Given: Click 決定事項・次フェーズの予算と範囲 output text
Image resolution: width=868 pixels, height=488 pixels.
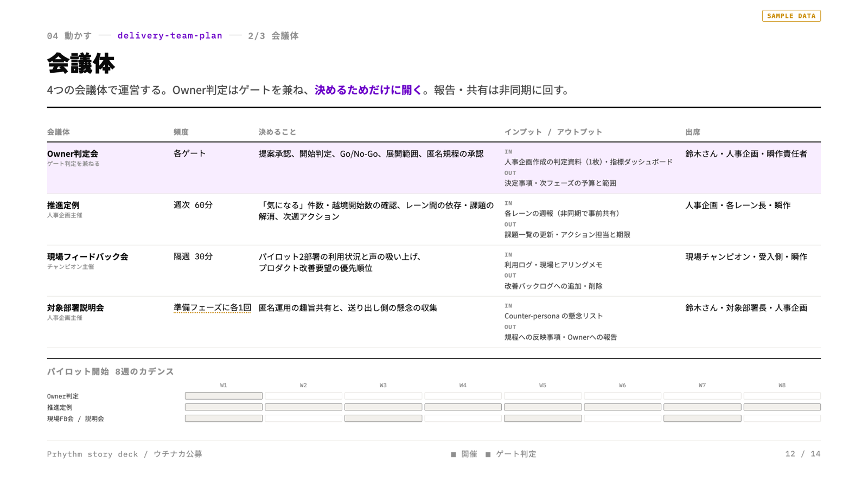Looking at the screenshot, I should 560,183.
